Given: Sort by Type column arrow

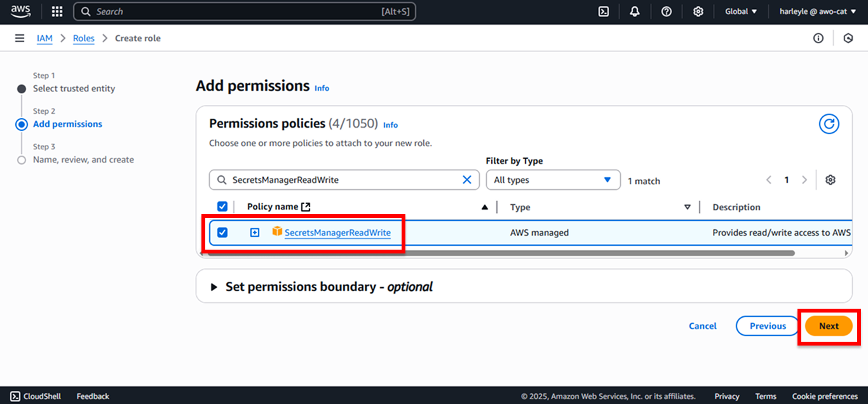Looking at the screenshot, I should (x=687, y=207).
